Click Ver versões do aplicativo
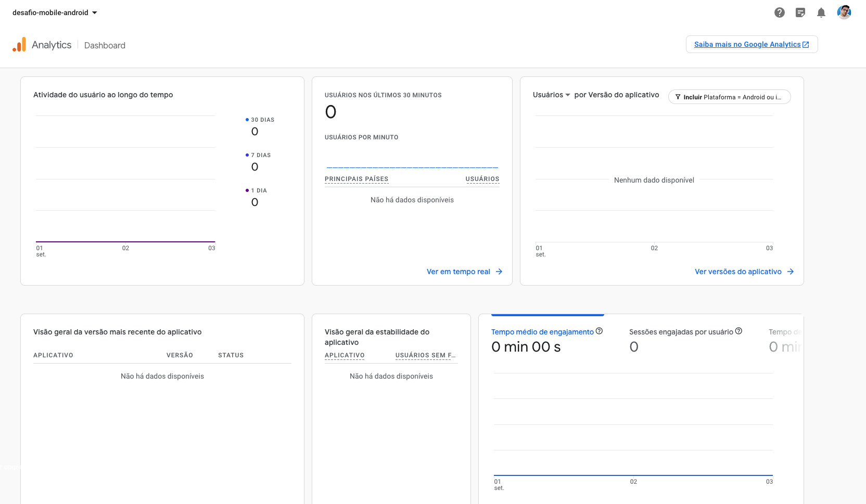 (x=743, y=271)
